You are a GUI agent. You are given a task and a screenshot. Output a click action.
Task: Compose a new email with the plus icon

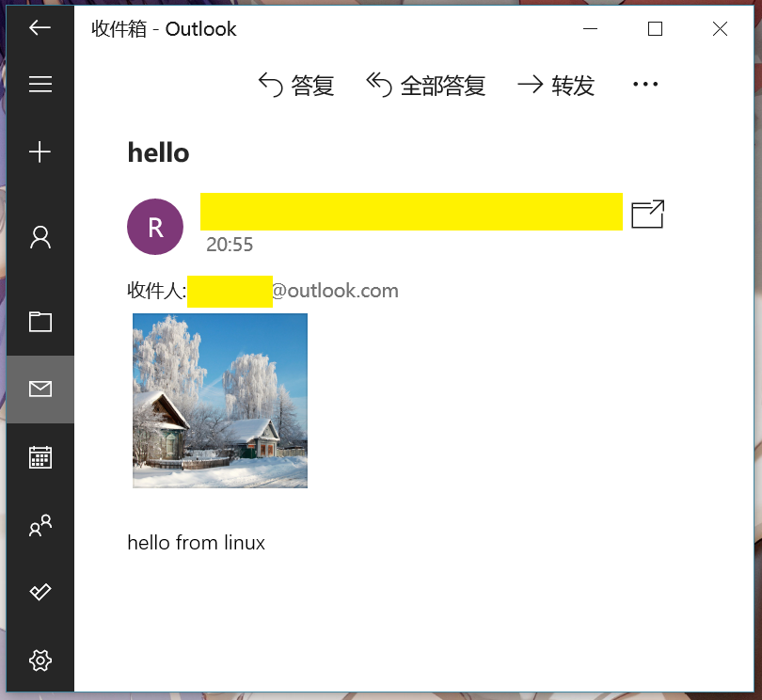40,151
